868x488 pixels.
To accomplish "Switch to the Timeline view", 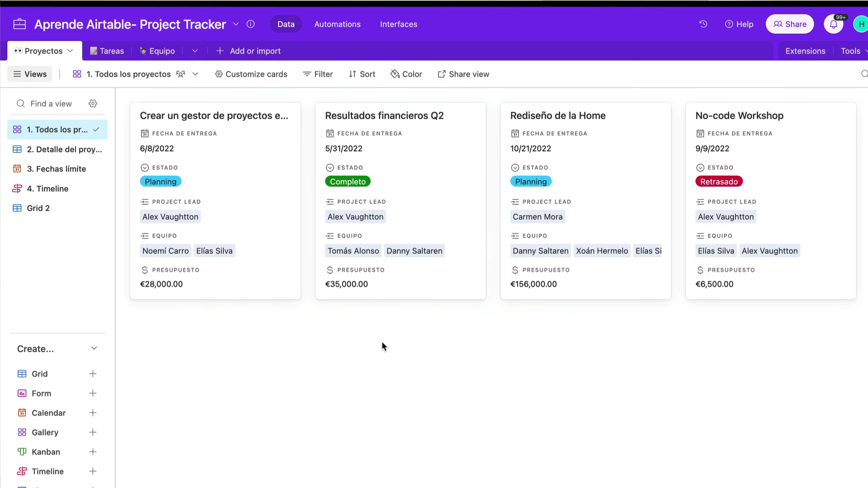I will coord(47,188).
